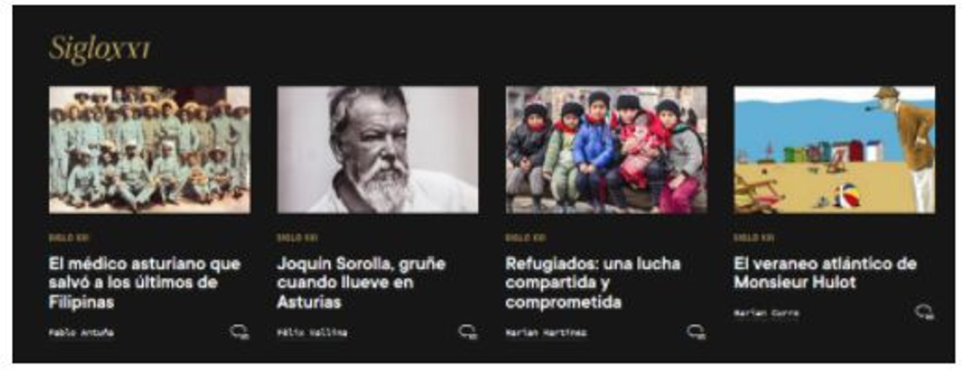980x388 pixels.
Task: Open 'Refugiados: una lucha compartida' headline
Action: 593,282
